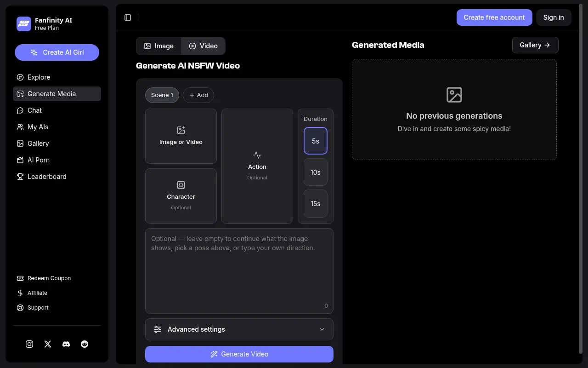The image size is (588, 368).
Task: Open the Character selection card
Action: pyautogui.click(x=181, y=196)
